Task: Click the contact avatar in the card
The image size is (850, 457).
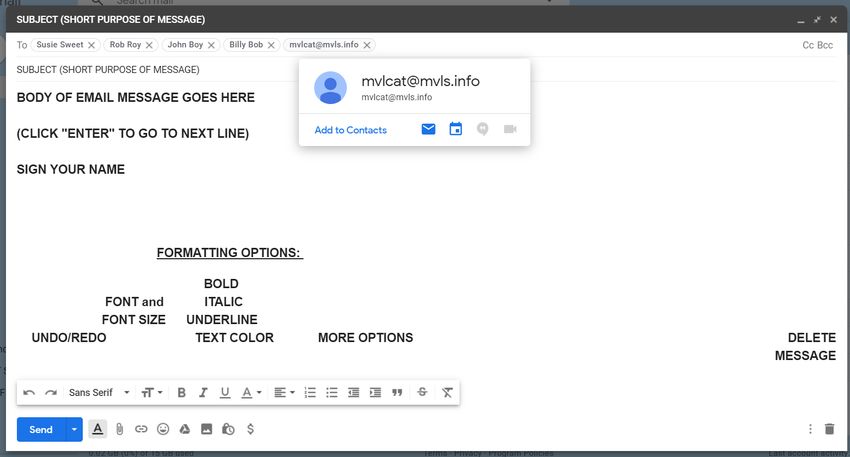Action: coord(330,87)
